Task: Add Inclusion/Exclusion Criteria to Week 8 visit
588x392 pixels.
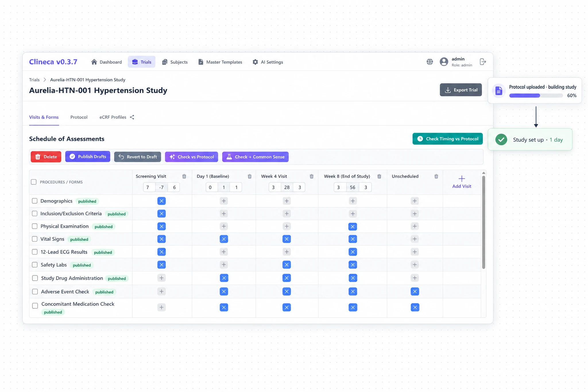Action: point(353,214)
